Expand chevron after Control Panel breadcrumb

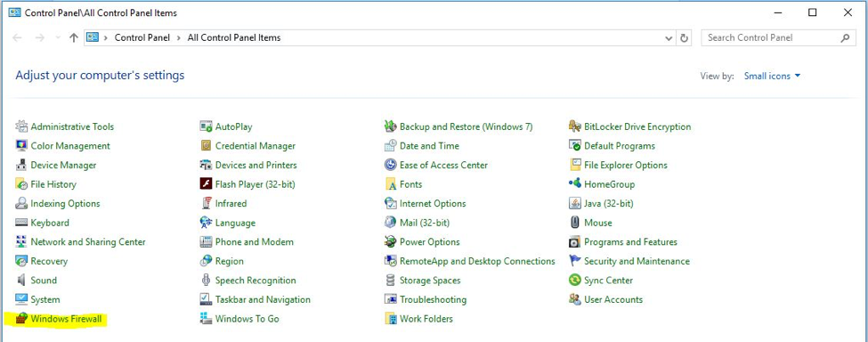click(178, 38)
